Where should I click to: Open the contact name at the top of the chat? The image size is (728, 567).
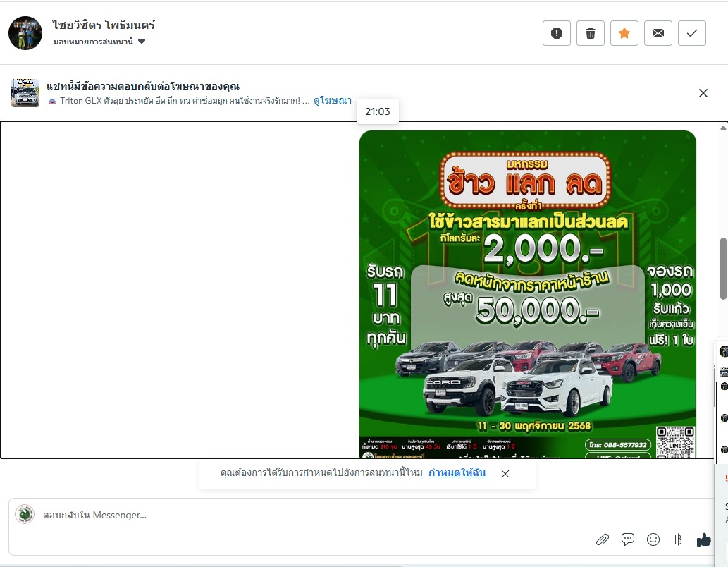click(x=104, y=25)
